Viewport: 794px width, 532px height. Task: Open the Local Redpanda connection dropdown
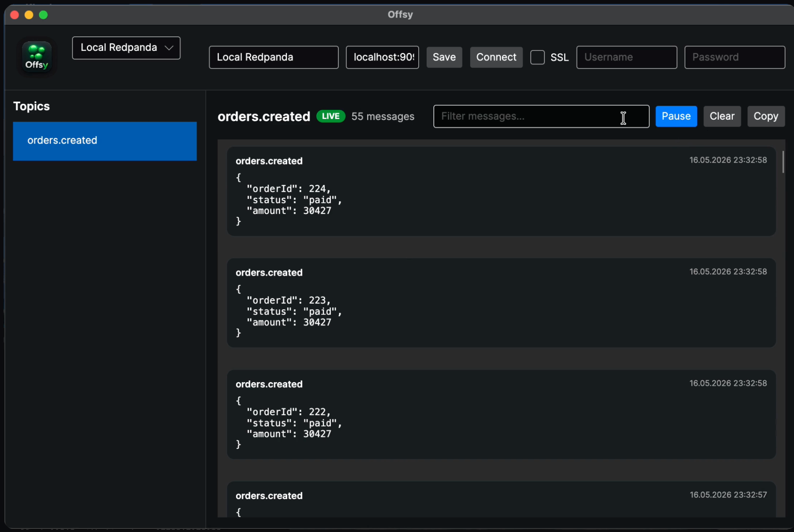coord(126,48)
